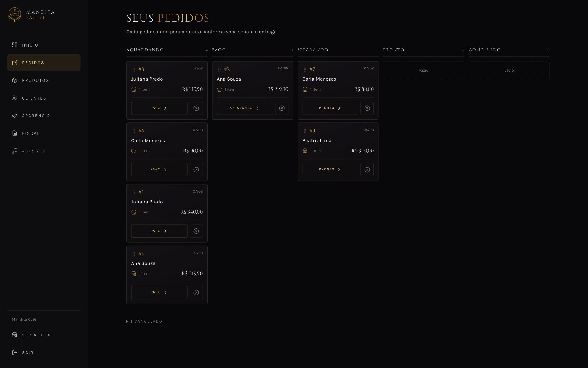Viewport: 588px width, 368px height.
Task: Mark order #6 as Pago
Action: 159,170
